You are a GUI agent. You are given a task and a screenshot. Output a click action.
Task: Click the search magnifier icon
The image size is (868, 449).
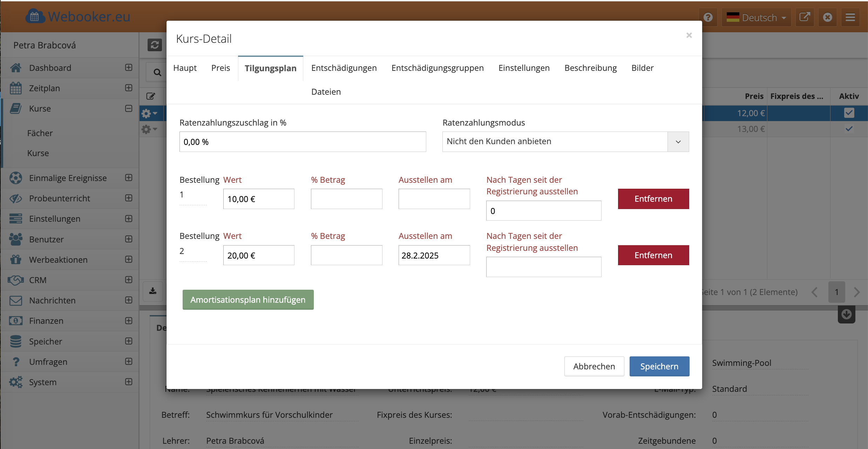(x=157, y=72)
